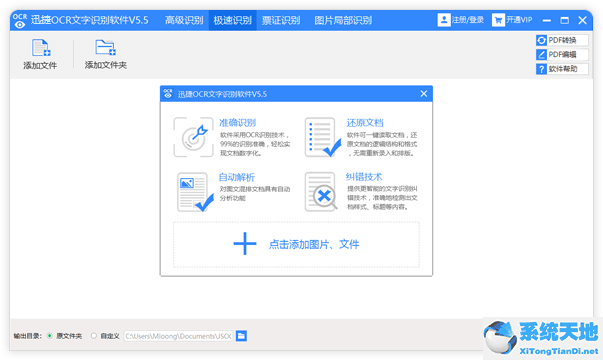Close the 迅捷OCR welcome dialog
603x360 pixels.
[x=424, y=93]
